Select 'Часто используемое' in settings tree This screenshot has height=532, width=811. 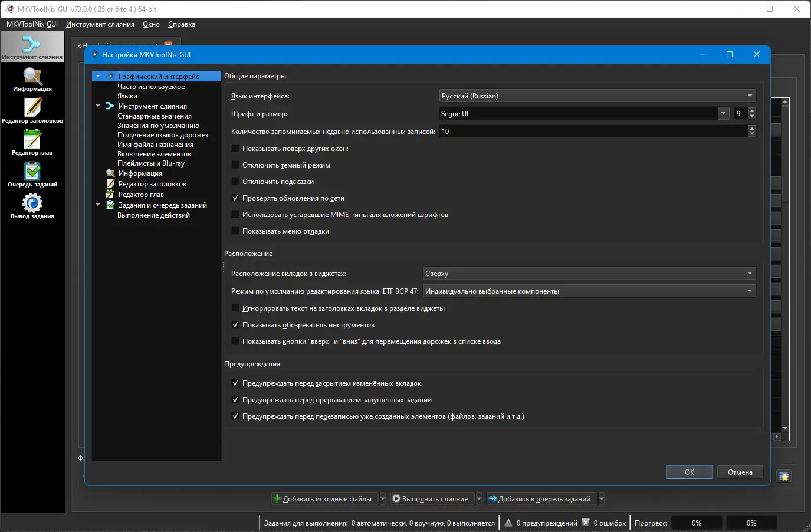(x=151, y=87)
